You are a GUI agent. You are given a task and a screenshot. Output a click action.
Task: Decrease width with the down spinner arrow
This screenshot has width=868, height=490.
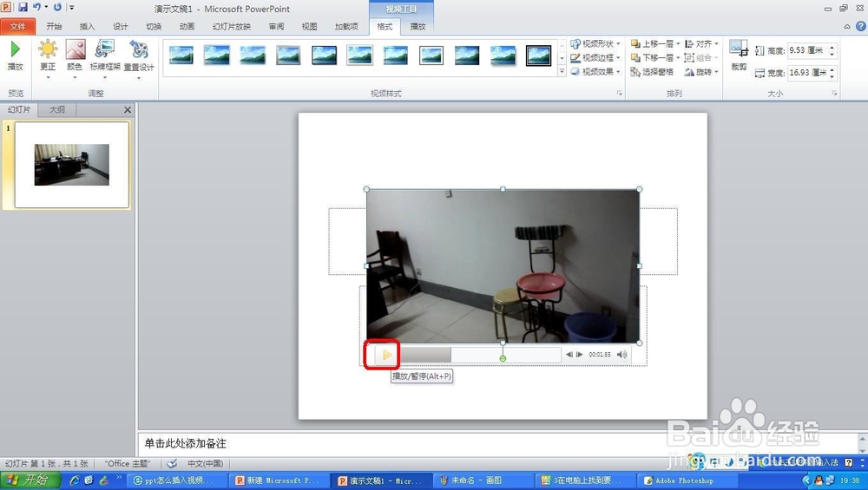832,75
